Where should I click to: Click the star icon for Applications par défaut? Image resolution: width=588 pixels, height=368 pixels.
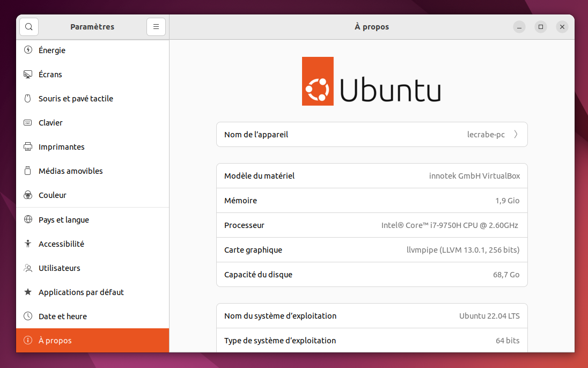(x=28, y=292)
